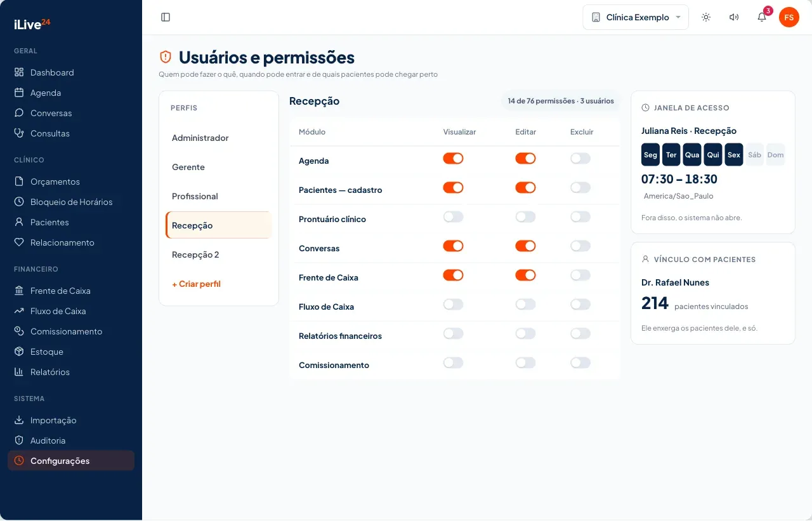Image resolution: width=812 pixels, height=521 pixels.
Task: Open Relatórios in the sidebar
Action: (71, 372)
